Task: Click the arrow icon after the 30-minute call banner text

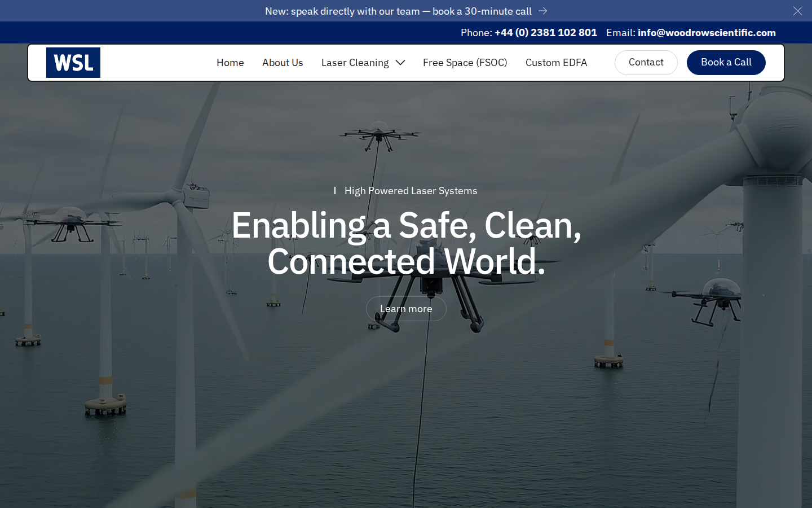Action: [542, 11]
